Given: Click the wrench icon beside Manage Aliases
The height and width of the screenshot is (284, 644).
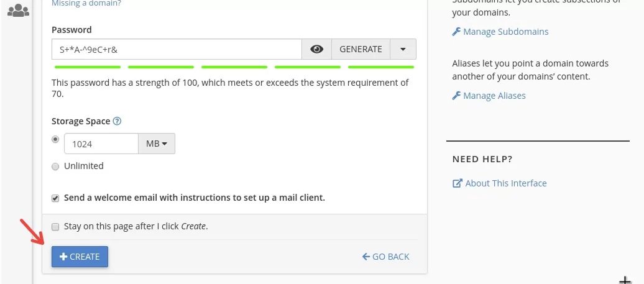Looking at the screenshot, I should coord(456,96).
